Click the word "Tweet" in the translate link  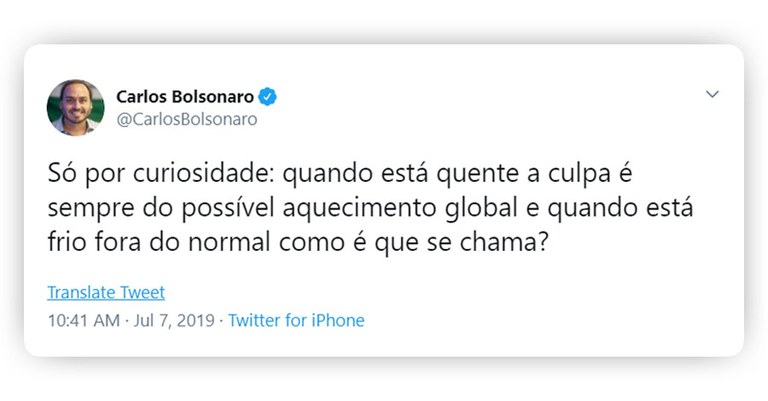coord(143,292)
